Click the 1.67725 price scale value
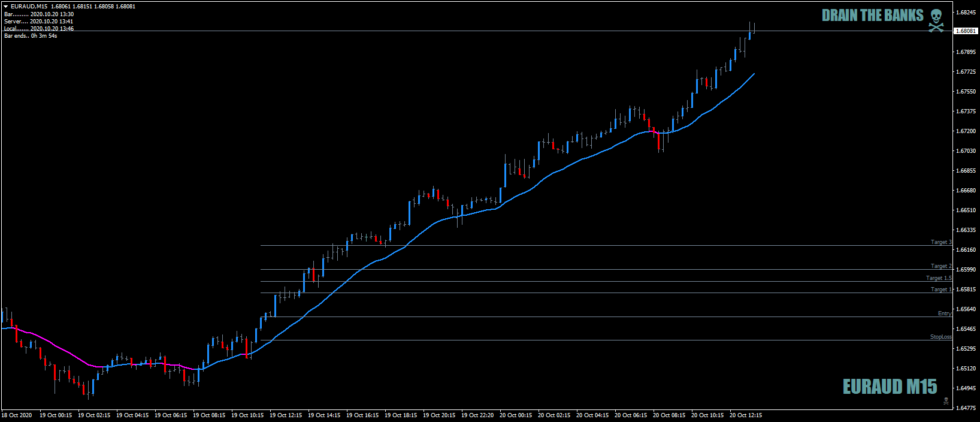The image size is (980, 422). tap(966, 72)
